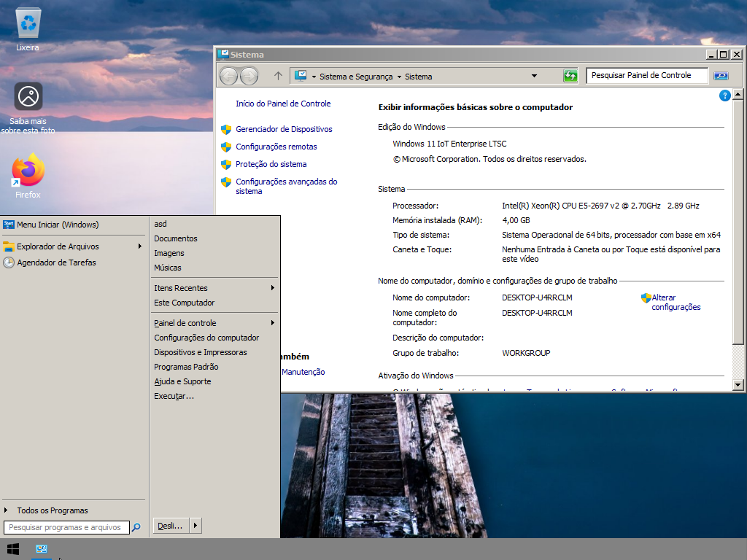Open the address bar history dropdown arrow
This screenshot has width=747, height=560.
pyautogui.click(x=534, y=76)
